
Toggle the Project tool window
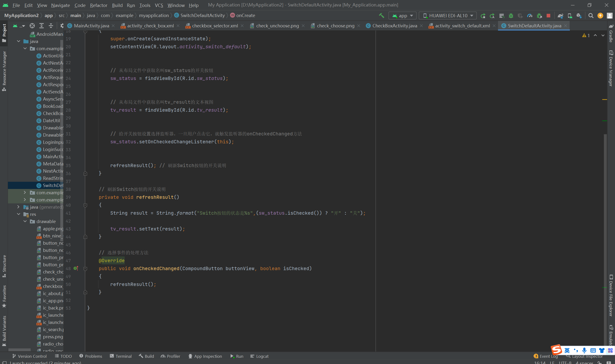coord(4,33)
